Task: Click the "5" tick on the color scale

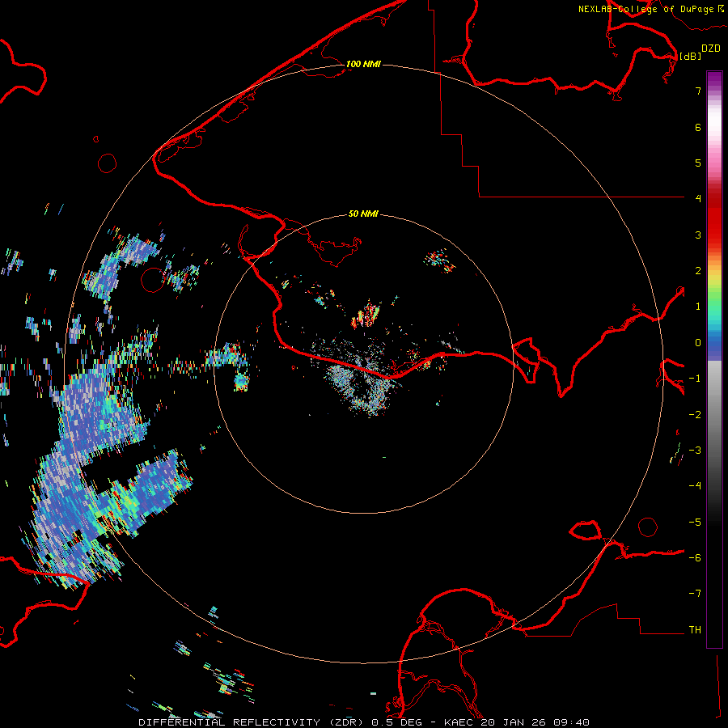Action: pos(698,163)
